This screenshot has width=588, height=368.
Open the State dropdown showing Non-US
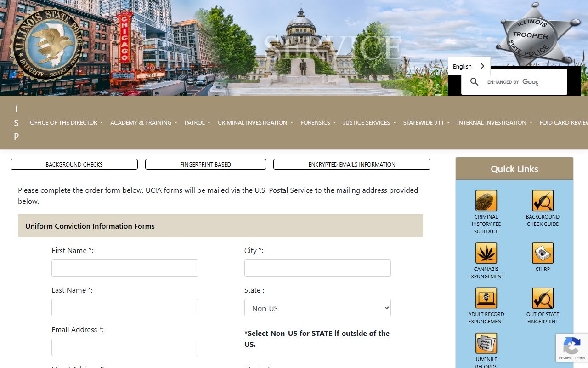[x=317, y=308]
